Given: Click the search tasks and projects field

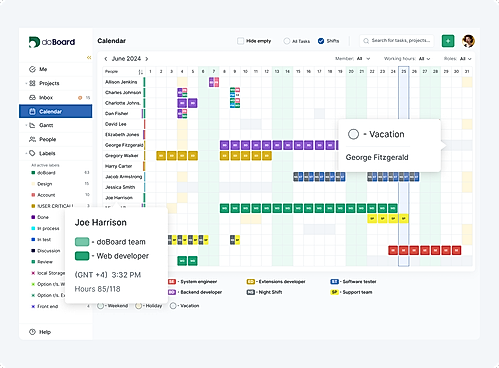Looking at the screenshot, I should click(397, 41).
